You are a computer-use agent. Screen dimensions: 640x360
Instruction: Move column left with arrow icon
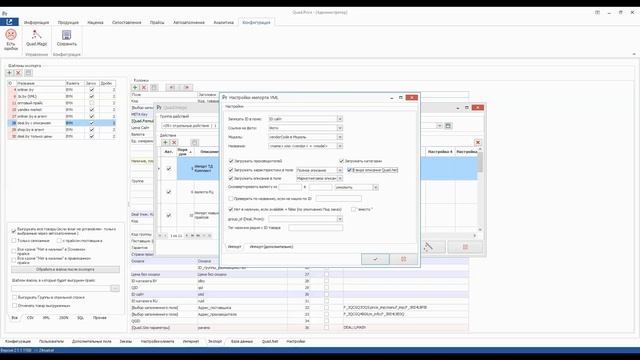172,87
